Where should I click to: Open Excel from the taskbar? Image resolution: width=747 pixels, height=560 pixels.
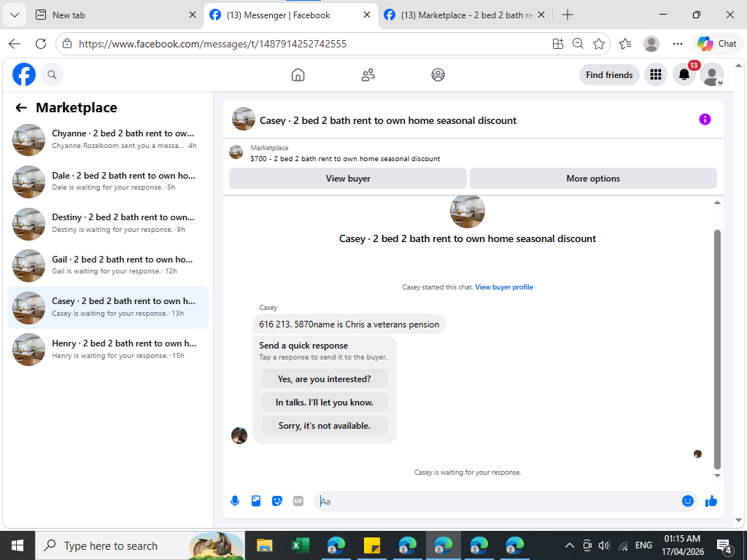[300, 545]
